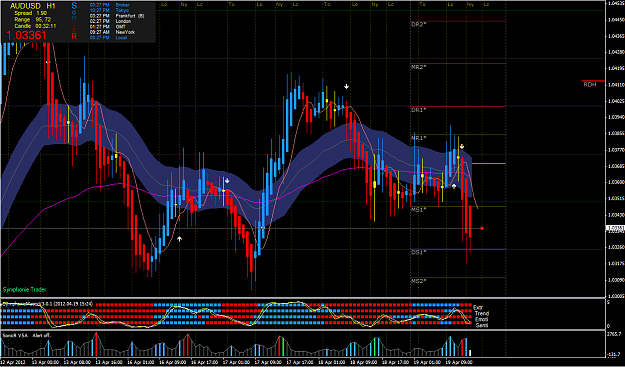Select the 1.03600 price axis value
Viewport: 625px width, 367px height.
pos(616,182)
